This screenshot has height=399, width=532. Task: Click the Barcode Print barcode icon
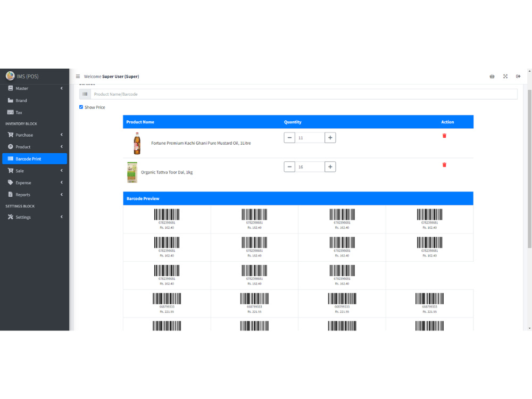pyautogui.click(x=11, y=159)
